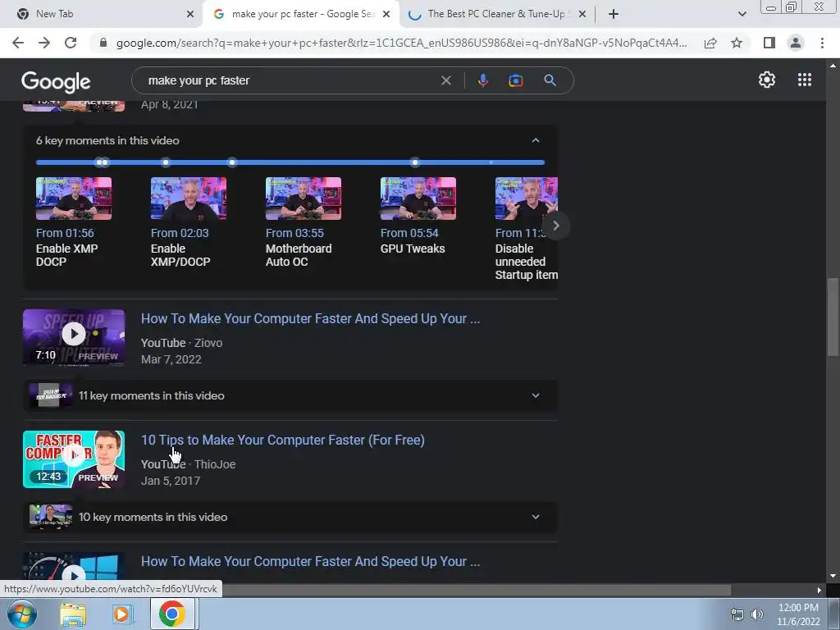840x630 pixels.
Task: Click the address bar URL
Action: [x=401, y=43]
